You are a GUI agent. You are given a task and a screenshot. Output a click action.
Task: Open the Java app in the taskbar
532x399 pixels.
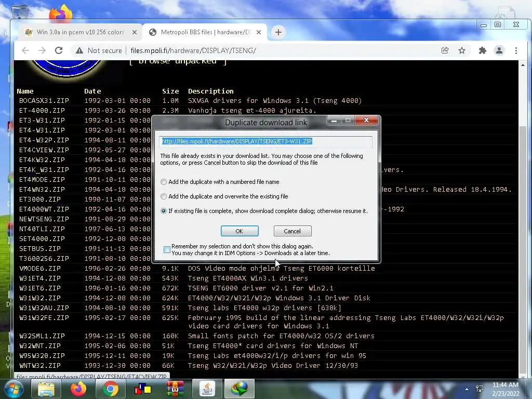pyautogui.click(x=207, y=389)
